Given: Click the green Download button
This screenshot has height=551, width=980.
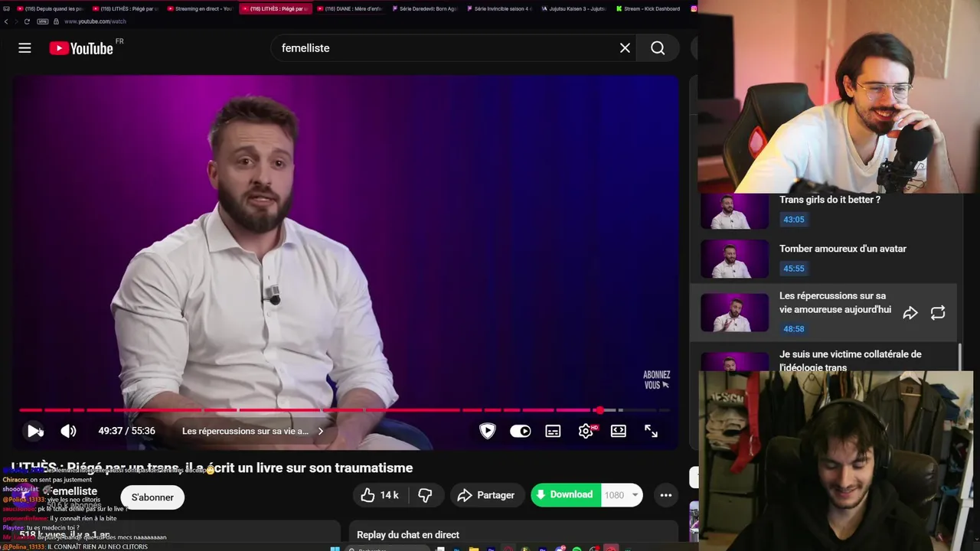Looking at the screenshot, I should 566,495.
